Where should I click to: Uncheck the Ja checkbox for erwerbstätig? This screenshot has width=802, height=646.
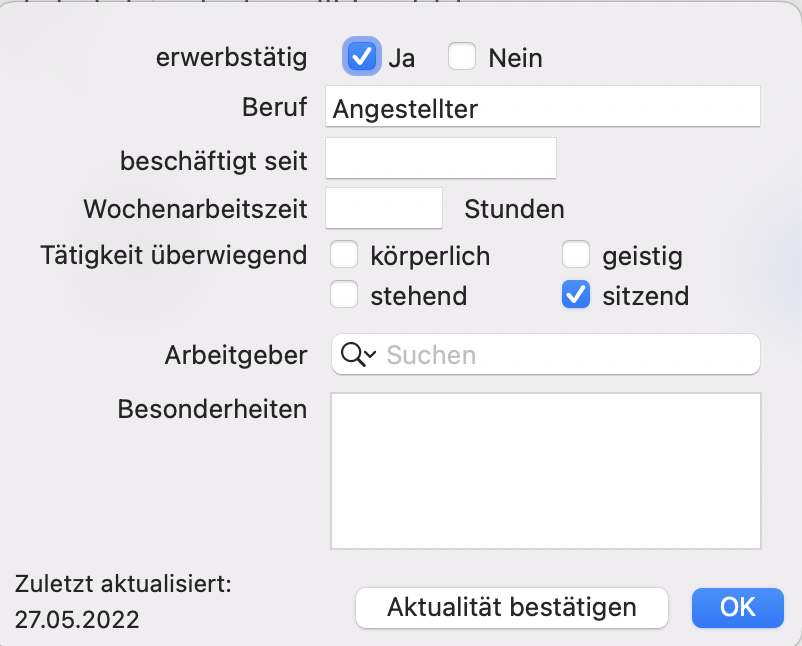coord(362,56)
